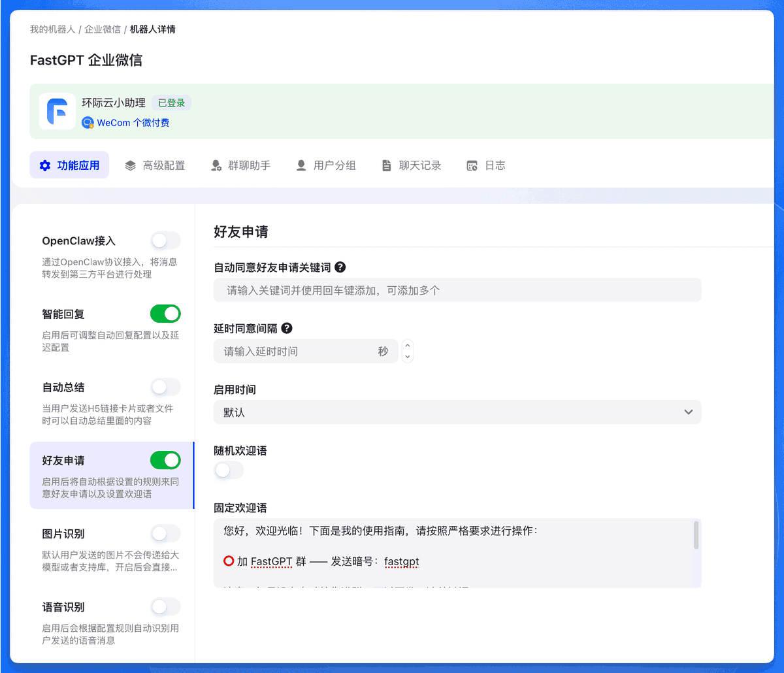Select the 自动总结 sidebar item label
Image resolution: width=784 pixels, height=673 pixels.
click(x=63, y=387)
